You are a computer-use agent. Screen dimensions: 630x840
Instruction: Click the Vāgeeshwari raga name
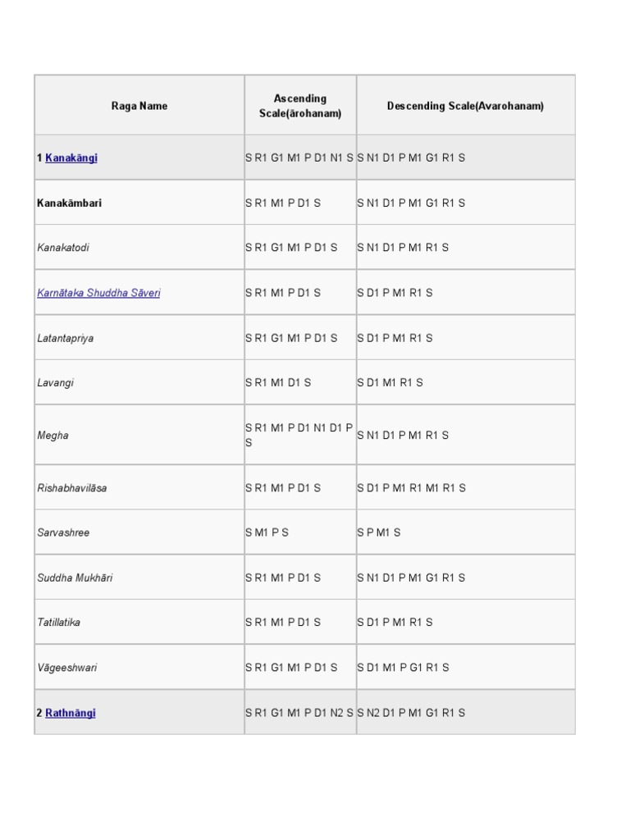click(x=67, y=668)
